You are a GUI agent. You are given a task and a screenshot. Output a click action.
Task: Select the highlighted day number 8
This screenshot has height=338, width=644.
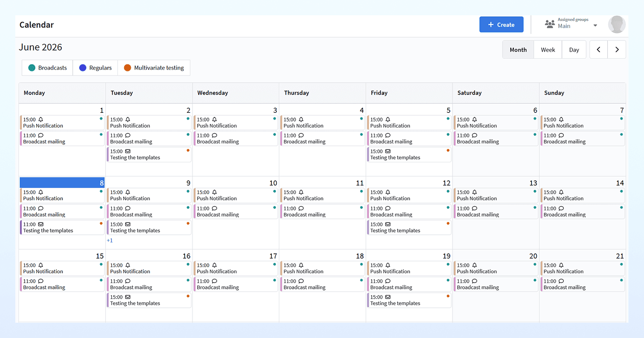point(102,183)
